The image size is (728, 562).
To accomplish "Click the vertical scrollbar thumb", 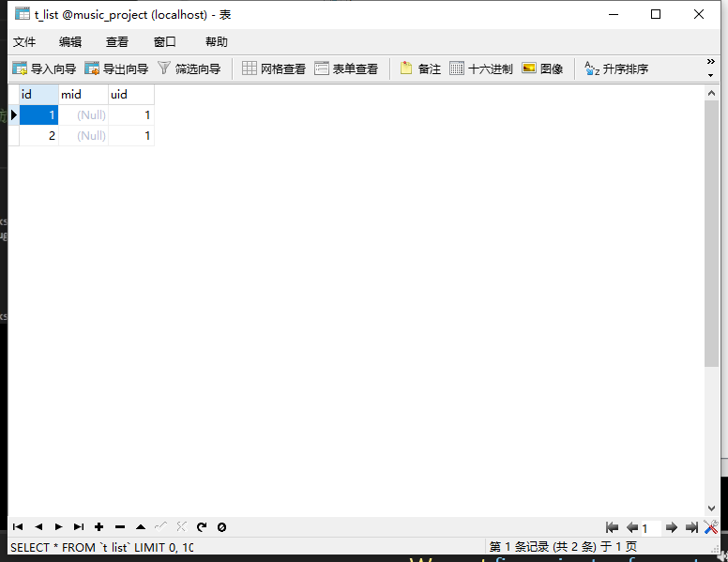I will [x=711, y=234].
